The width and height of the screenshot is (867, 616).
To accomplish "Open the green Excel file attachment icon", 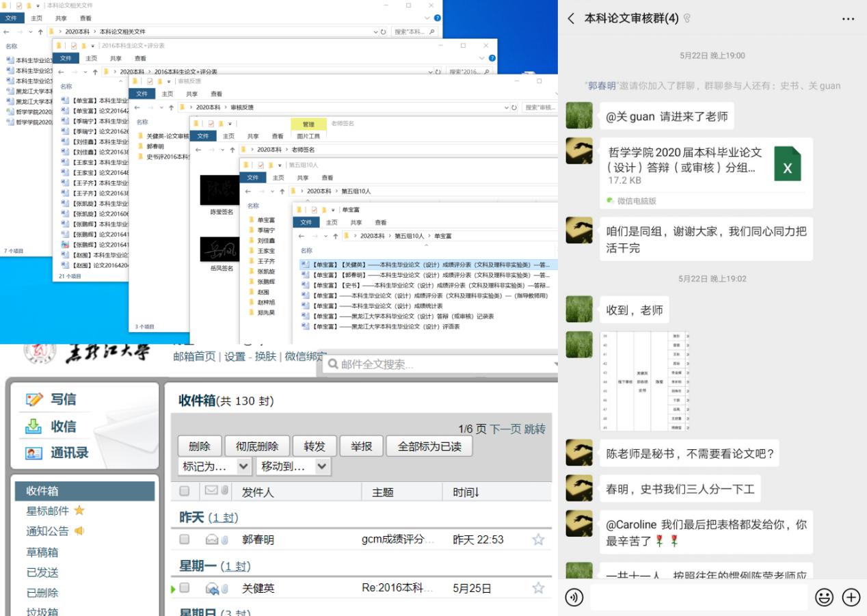I will pyautogui.click(x=787, y=165).
